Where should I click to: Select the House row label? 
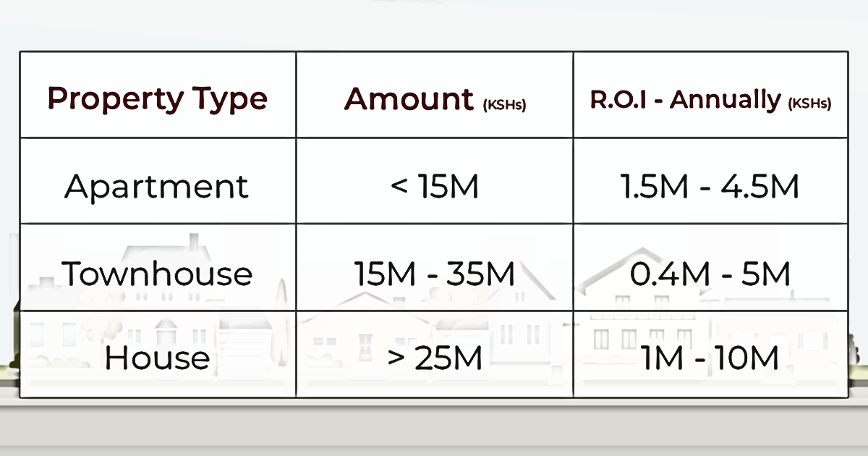click(157, 358)
